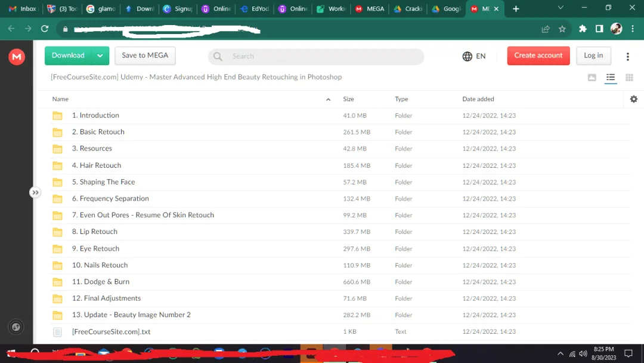Select the list view icon
Screen dimensions: 644x363
(x=611, y=77)
